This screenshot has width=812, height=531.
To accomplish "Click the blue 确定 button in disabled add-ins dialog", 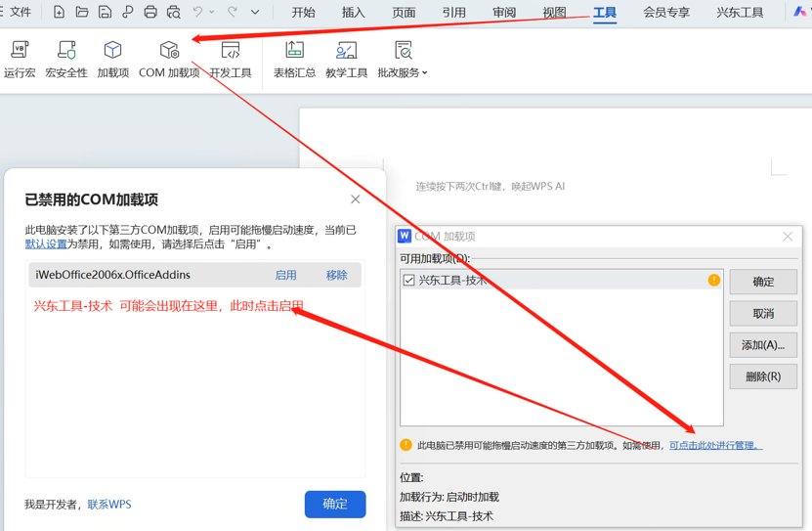I will [335, 504].
